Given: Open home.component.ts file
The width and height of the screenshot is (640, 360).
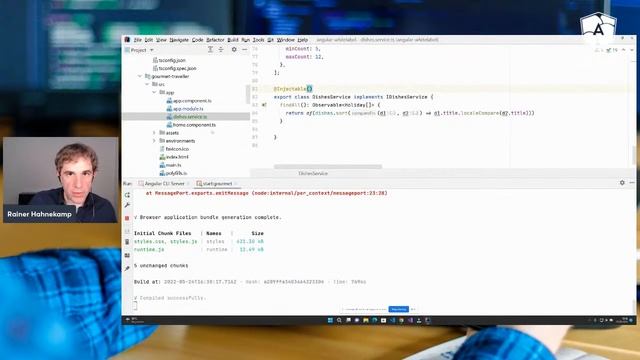Looking at the screenshot, I should point(191,125).
